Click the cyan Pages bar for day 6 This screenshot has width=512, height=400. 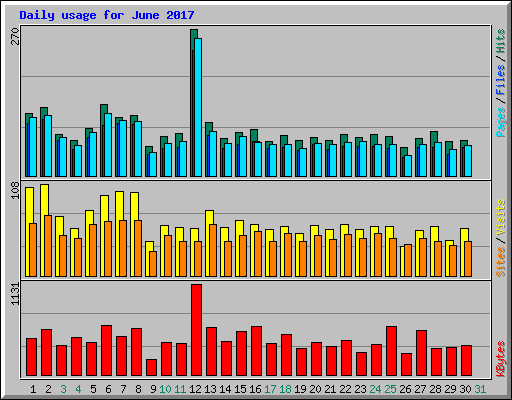tap(108, 145)
